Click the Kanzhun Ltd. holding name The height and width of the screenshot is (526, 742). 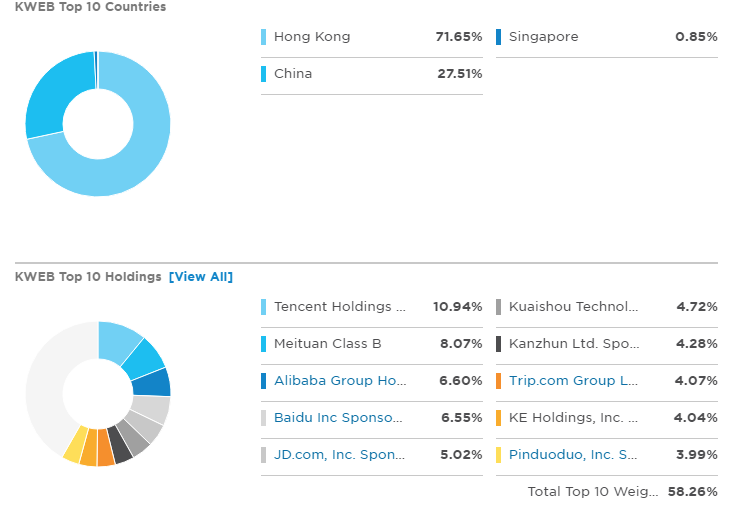click(x=573, y=344)
